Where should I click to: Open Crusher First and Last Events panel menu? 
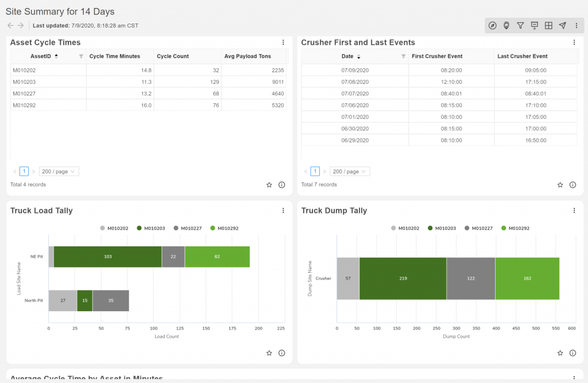(574, 42)
